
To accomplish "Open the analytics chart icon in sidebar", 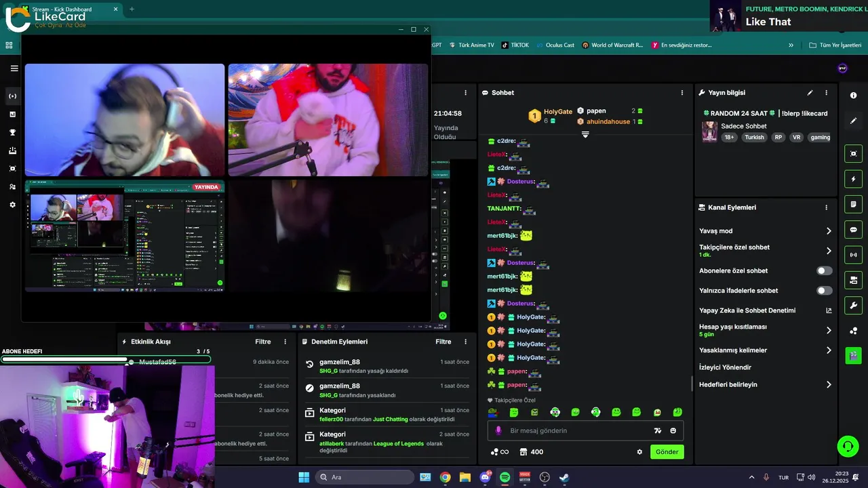I will click(x=12, y=114).
